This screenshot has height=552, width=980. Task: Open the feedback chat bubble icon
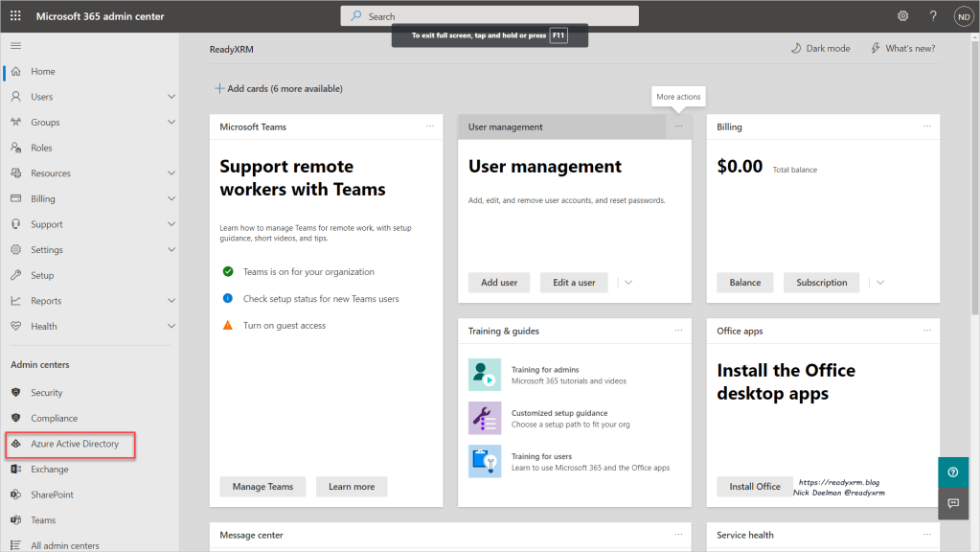(952, 503)
